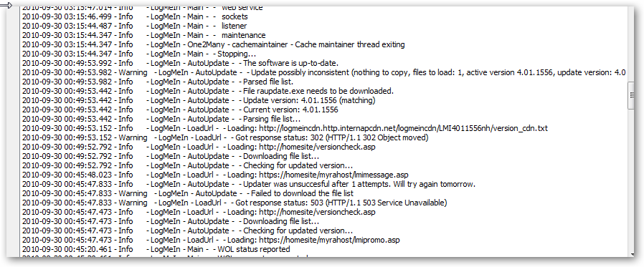Select the 'File raupdate.exe needs to be downloaded' line
Viewport: 644px width, 267px height.
[208, 91]
